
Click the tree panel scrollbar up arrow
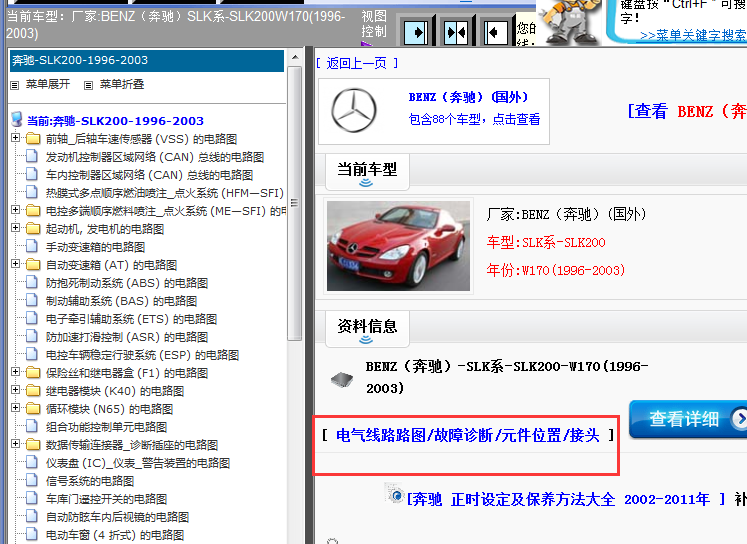[295, 57]
